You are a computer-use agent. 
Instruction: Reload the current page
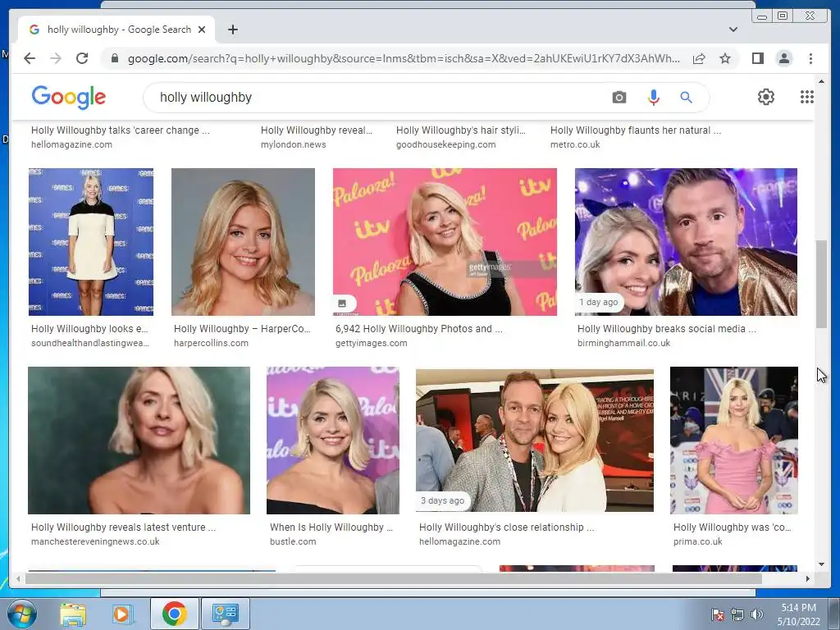(82, 58)
